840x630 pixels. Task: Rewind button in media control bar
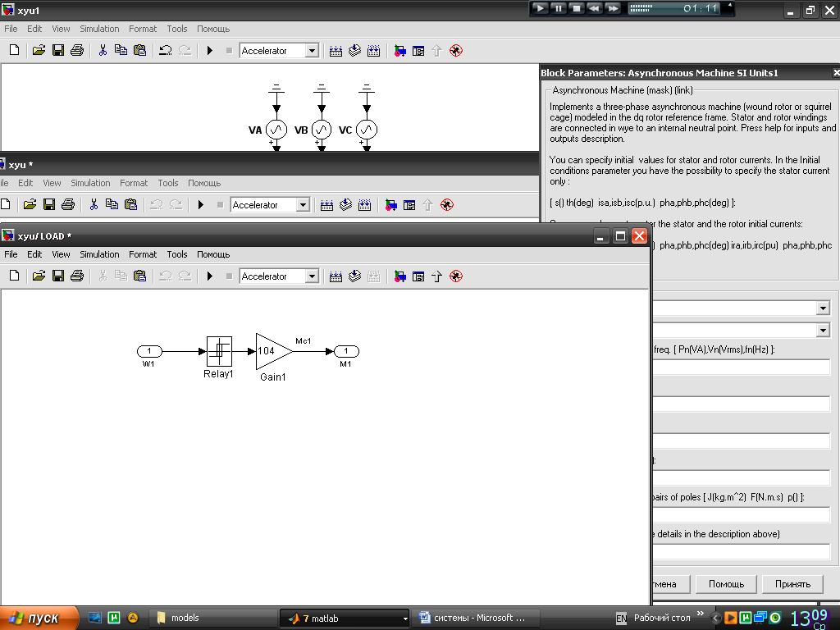[x=595, y=8]
